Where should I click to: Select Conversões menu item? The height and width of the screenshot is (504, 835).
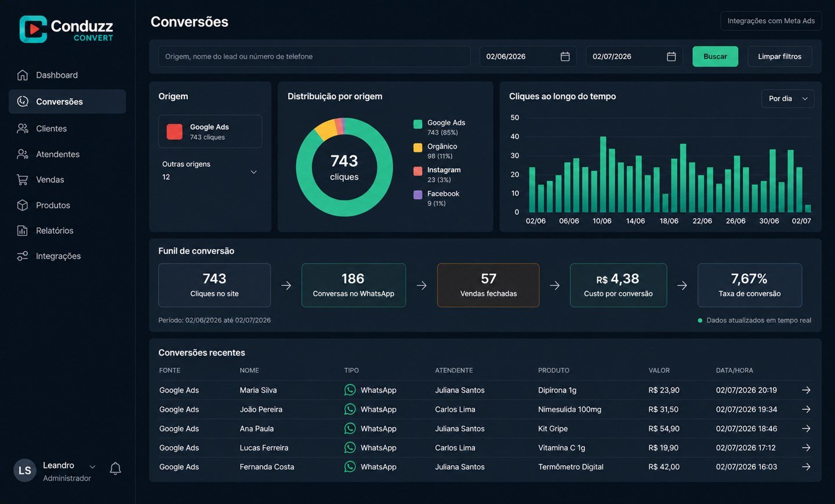pyautogui.click(x=67, y=101)
